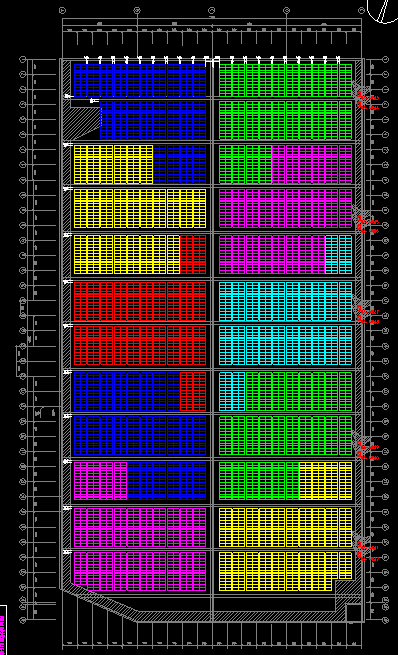Click the blue block sharing a row with yellow
This screenshot has height=655, width=398.
pos(180,164)
